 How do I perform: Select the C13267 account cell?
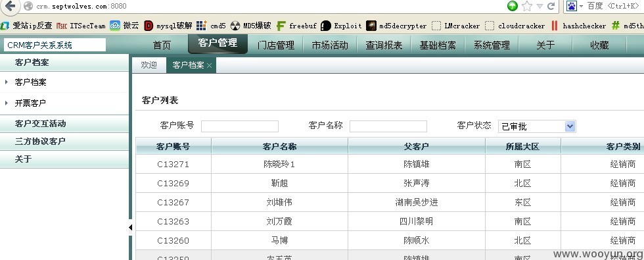pos(173,202)
